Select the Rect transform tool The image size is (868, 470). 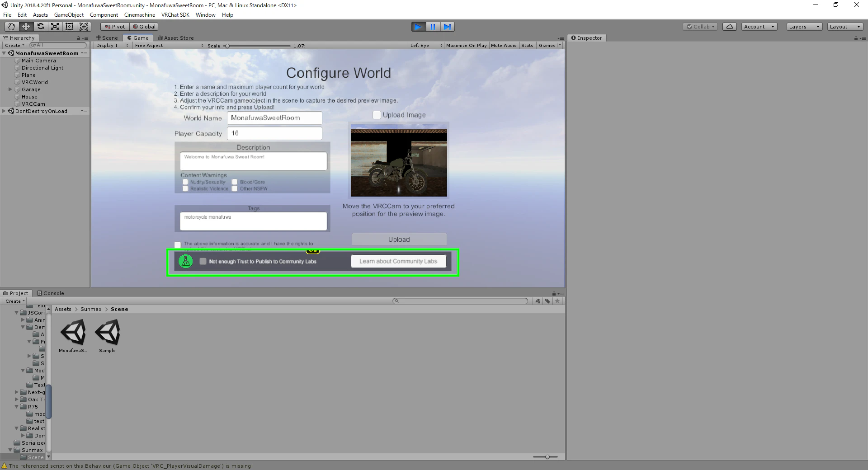(x=69, y=27)
